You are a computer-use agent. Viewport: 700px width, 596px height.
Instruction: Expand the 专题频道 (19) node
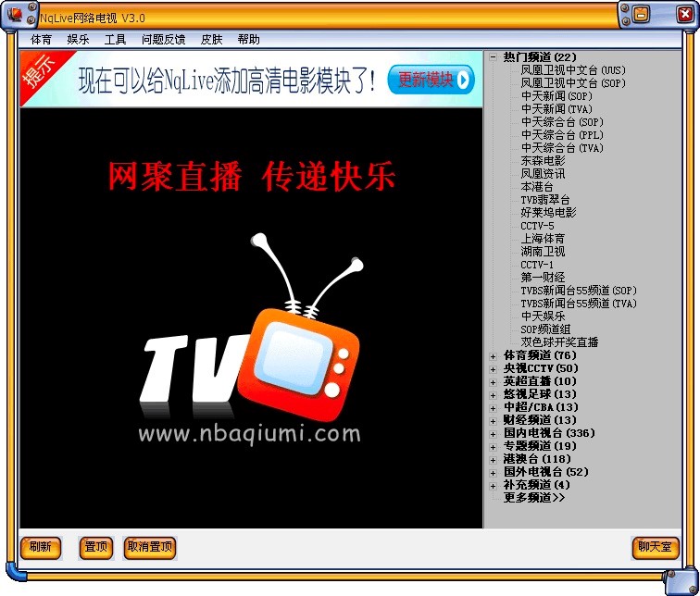tap(493, 447)
